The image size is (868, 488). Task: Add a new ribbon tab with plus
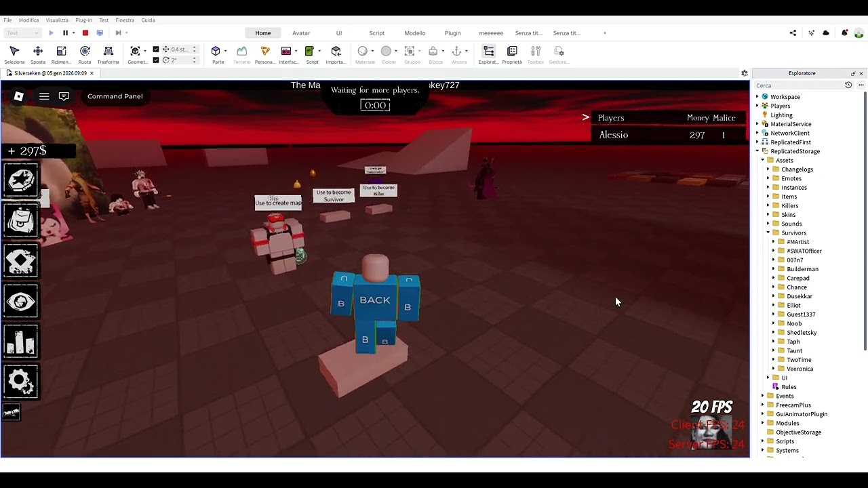pyautogui.click(x=605, y=33)
